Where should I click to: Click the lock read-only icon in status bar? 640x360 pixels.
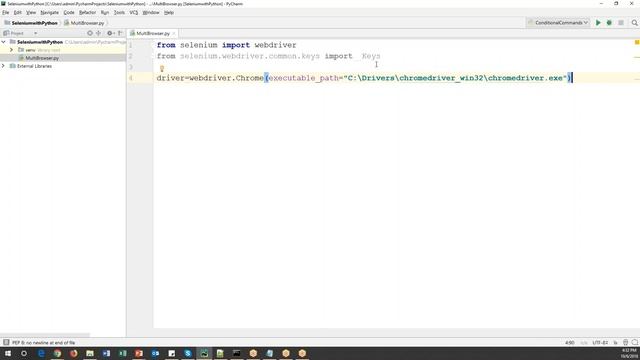click(616, 342)
